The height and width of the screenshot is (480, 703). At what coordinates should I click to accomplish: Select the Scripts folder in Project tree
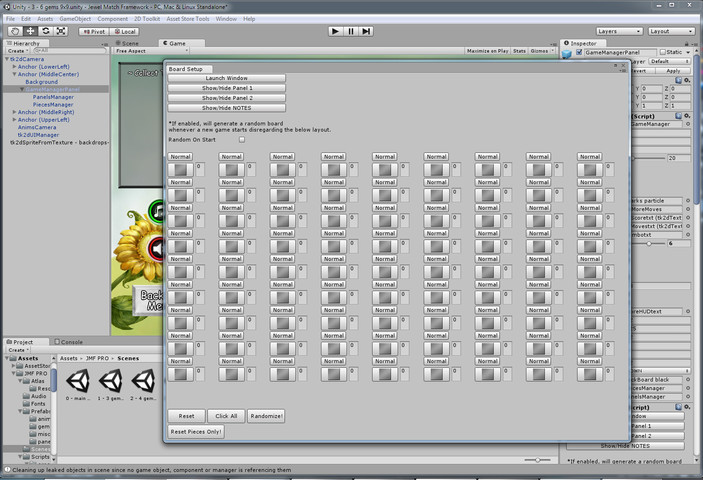[40, 457]
